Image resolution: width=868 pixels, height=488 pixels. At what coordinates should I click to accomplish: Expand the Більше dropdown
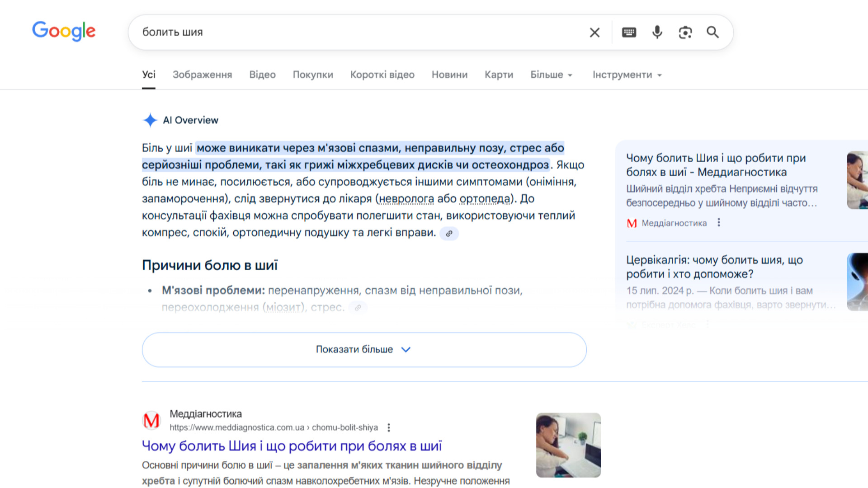551,75
